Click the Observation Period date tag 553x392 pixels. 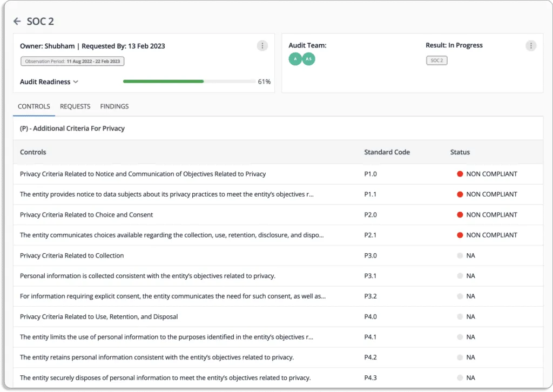[x=72, y=62]
